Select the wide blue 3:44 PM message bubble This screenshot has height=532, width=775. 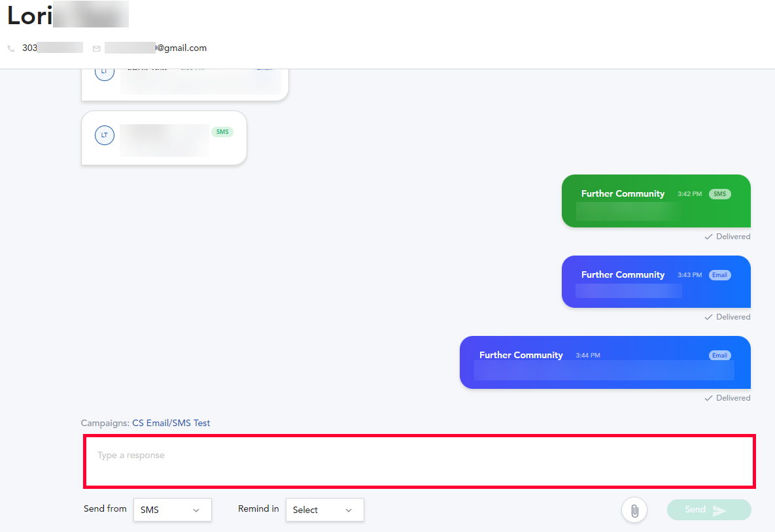click(604, 363)
